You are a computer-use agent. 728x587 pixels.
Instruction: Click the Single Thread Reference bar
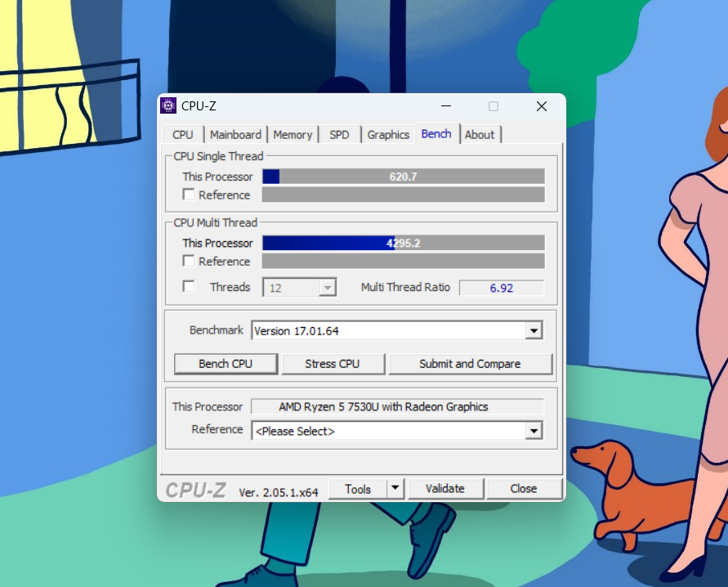coord(404,195)
